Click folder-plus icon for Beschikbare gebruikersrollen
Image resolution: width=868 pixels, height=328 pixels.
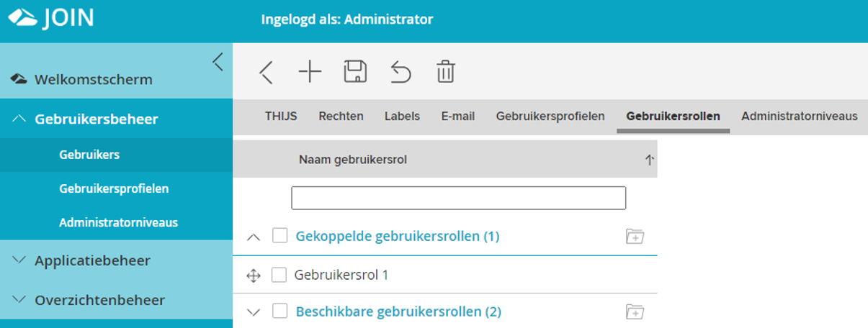[x=635, y=311]
